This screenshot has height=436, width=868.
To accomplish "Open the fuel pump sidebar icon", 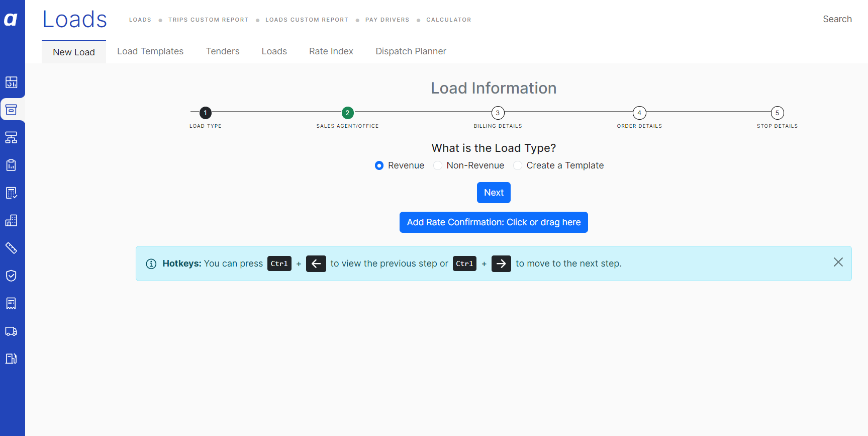I will click(x=11, y=359).
